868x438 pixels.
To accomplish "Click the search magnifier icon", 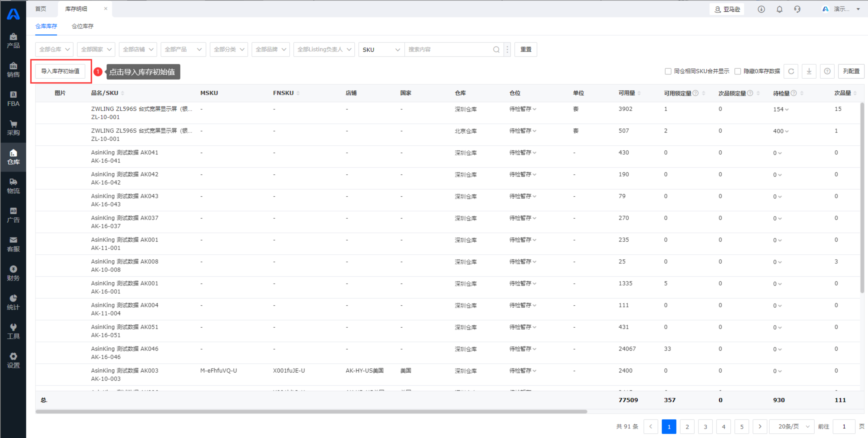I will click(x=496, y=50).
